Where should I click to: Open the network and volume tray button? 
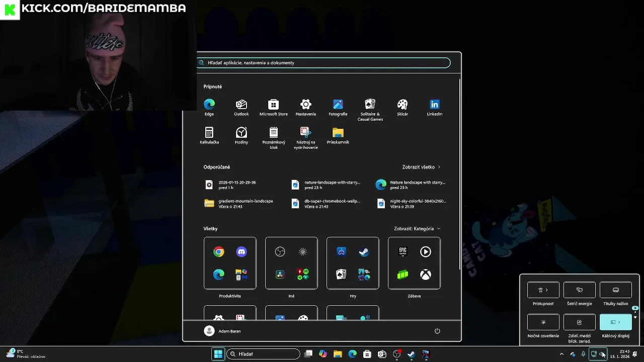[x=598, y=354]
